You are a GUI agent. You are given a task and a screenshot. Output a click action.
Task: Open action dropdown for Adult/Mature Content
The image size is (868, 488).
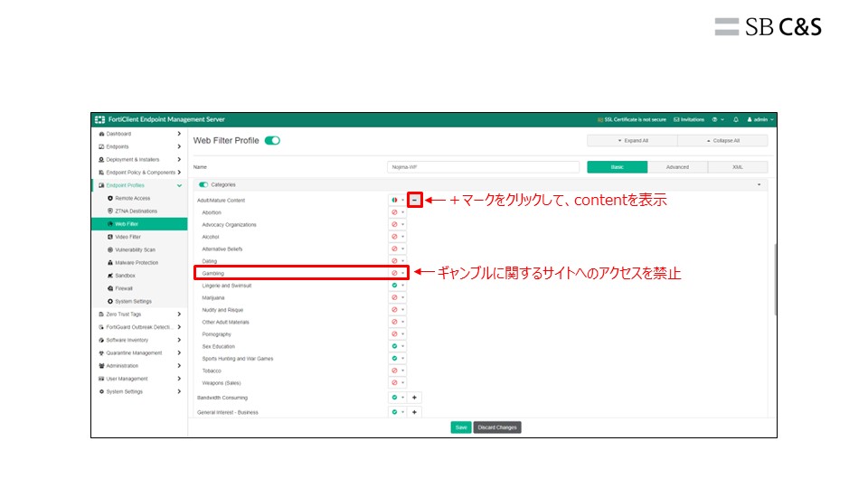point(398,201)
